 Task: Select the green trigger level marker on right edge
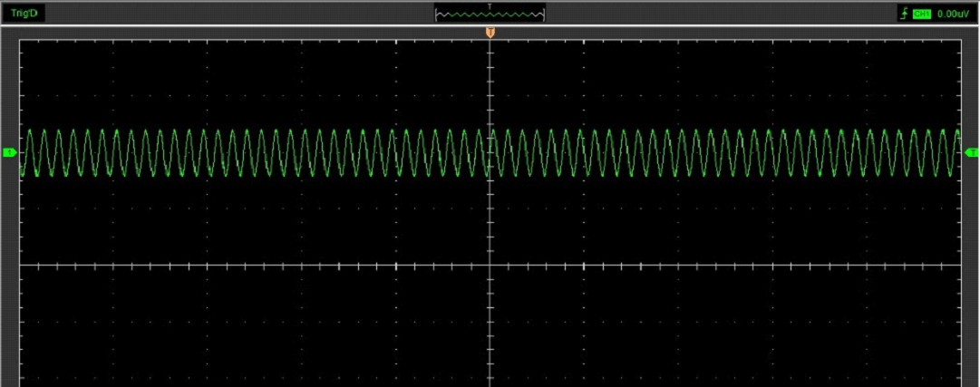click(971, 151)
